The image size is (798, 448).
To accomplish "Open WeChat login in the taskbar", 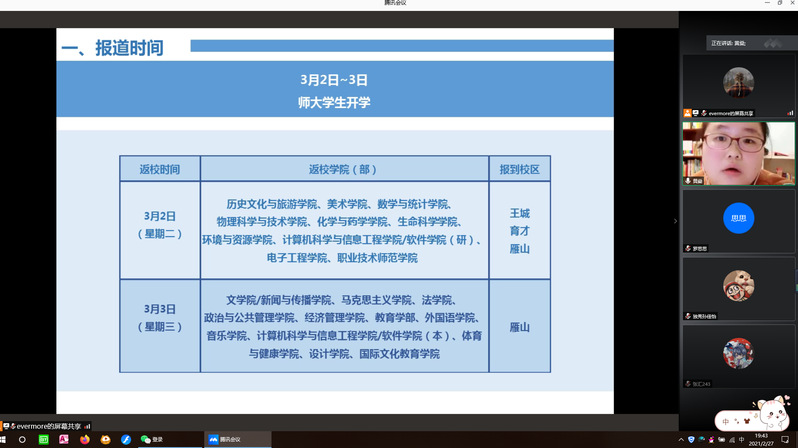I will click(152, 439).
